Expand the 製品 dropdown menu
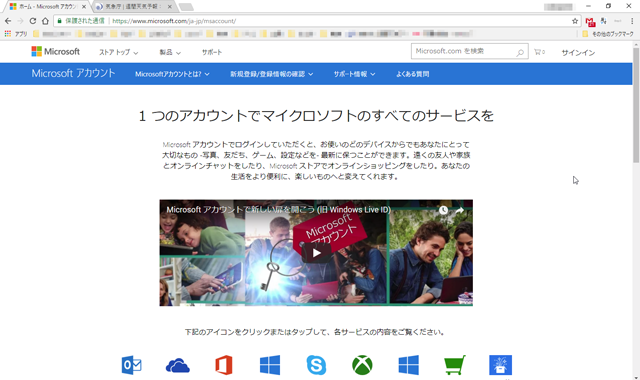Screen dimensions: 640x380 click(170, 52)
